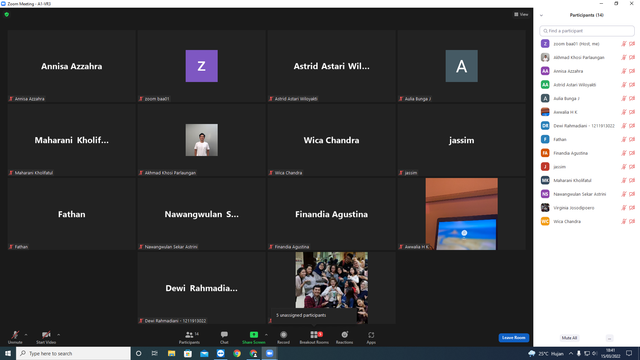Expand share options arrow next to Share Screen
Screen dimensions: 640x360
point(266,335)
